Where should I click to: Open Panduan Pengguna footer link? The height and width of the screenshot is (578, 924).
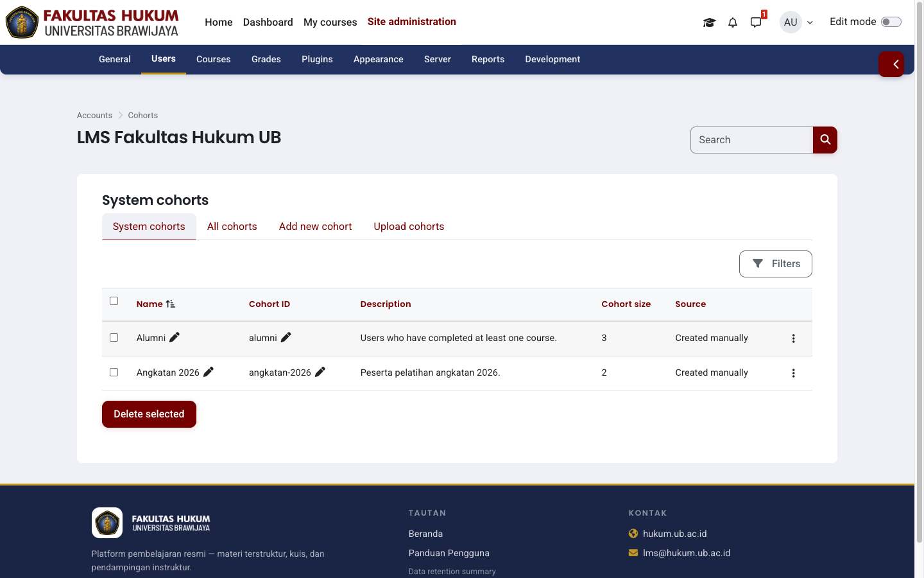click(449, 553)
